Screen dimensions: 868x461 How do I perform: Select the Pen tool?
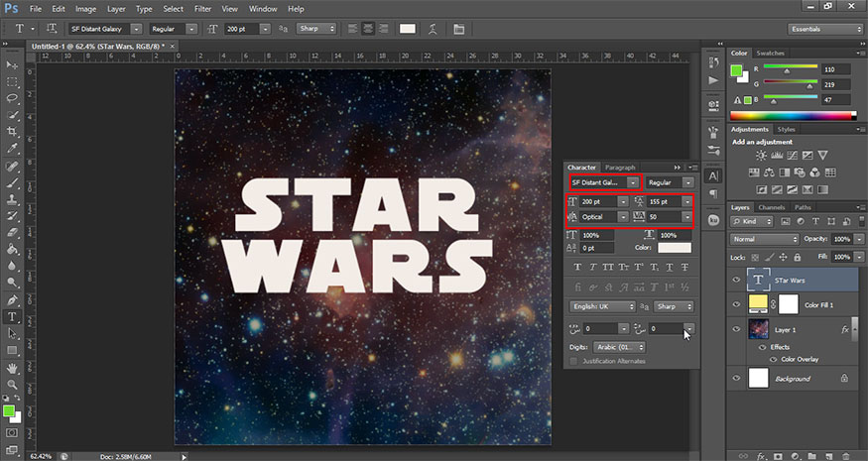[12, 300]
